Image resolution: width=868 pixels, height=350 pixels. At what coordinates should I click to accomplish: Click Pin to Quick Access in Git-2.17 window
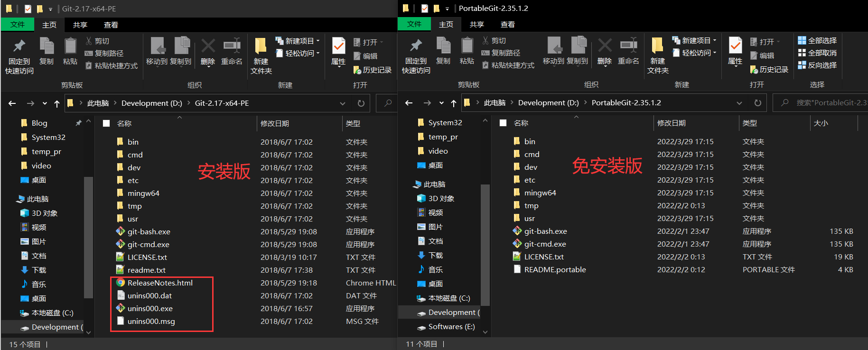pyautogui.click(x=19, y=55)
